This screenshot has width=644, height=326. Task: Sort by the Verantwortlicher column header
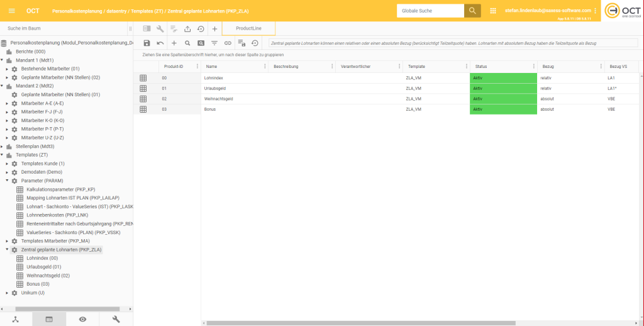pos(356,66)
